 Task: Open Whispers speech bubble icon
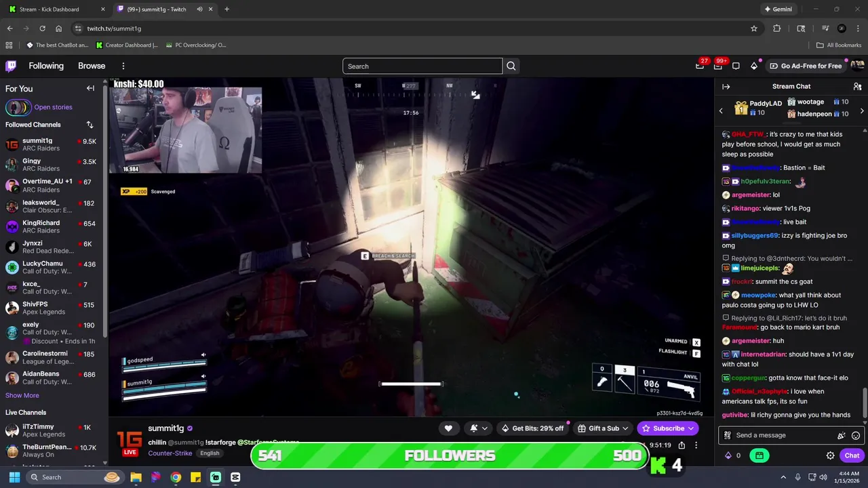(736, 66)
